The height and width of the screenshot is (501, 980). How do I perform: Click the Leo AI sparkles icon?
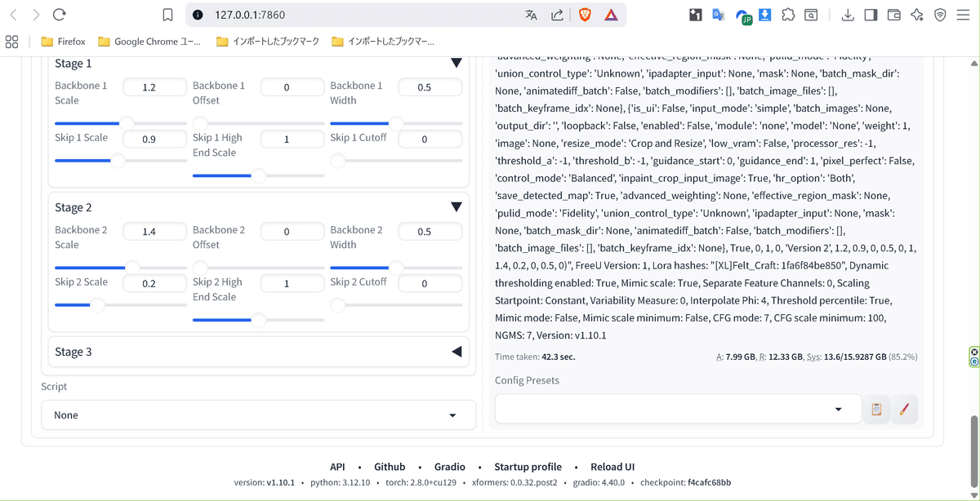(916, 14)
